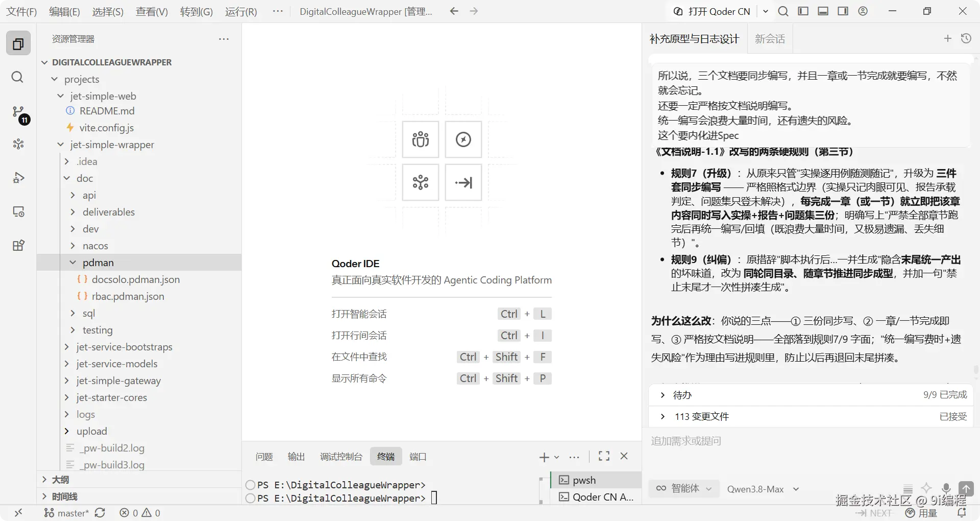Open the new terminal profile dropdown
Image resolution: width=980 pixels, height=521 pixels.
click(x=557, y=457)
